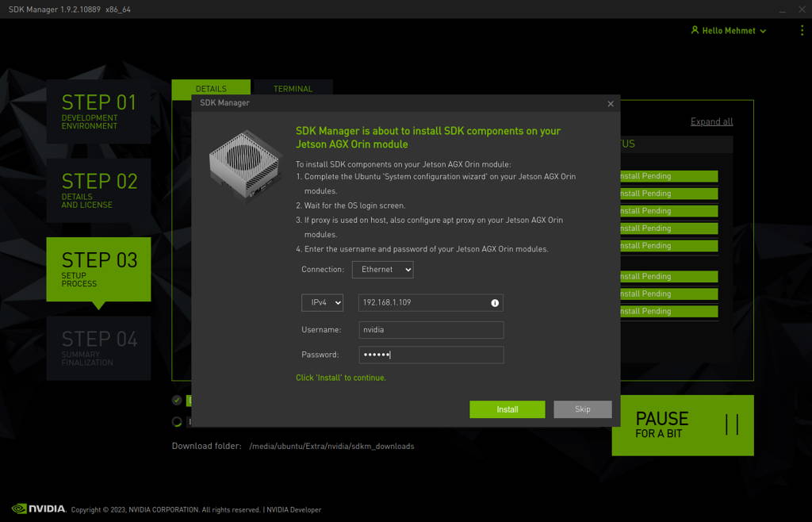Image resolution: width=812 pixels, height=522 pixels.
Task: Select STEP 03 Setup Process
Action: click(98, 269)
